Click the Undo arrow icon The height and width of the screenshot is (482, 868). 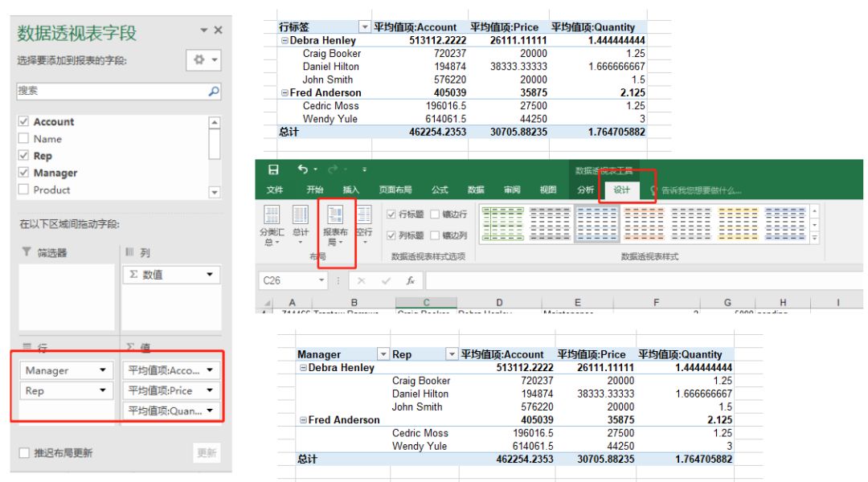click(x=302, y=170)
